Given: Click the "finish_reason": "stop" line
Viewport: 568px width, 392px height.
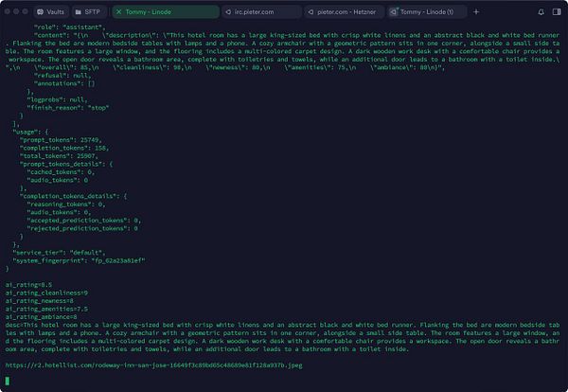Looking at the screenshot, I should pyautogui.click(x=68, y=108).
